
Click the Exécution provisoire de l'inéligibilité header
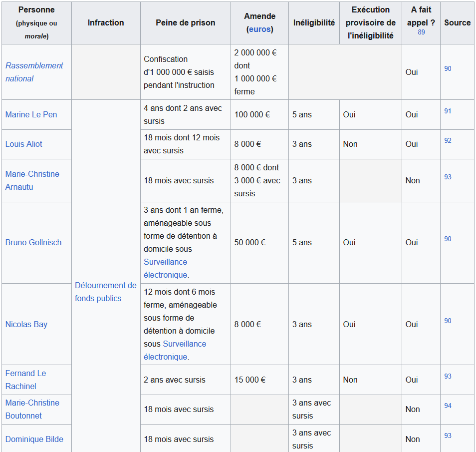[371, 23]
